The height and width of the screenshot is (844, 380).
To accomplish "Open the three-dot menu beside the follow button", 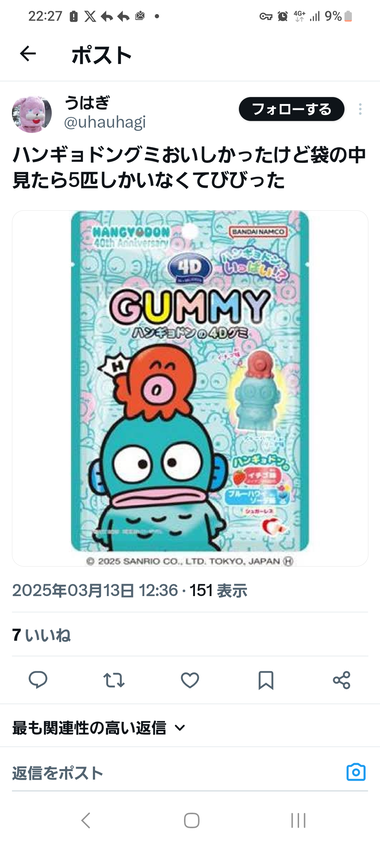I will coord(360,110).
